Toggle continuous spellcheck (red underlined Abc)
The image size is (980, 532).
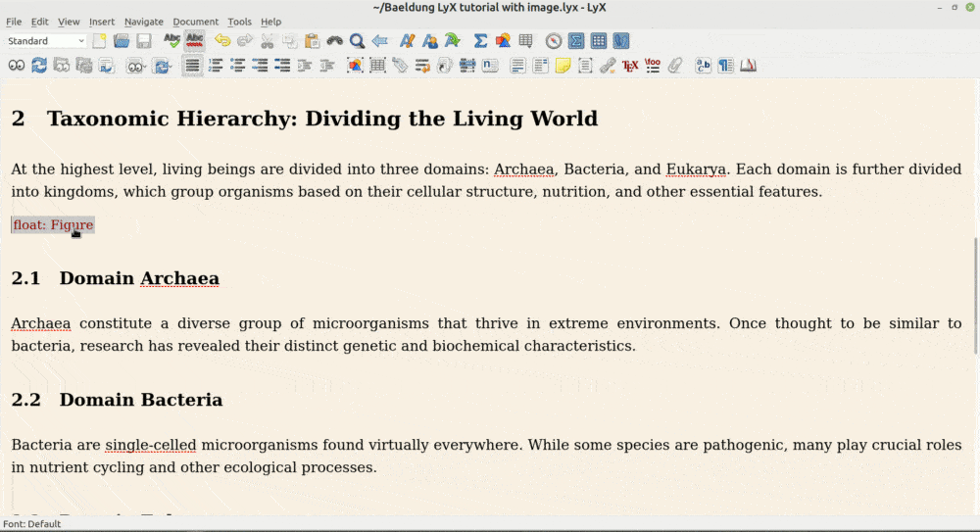tap(195, 41)
